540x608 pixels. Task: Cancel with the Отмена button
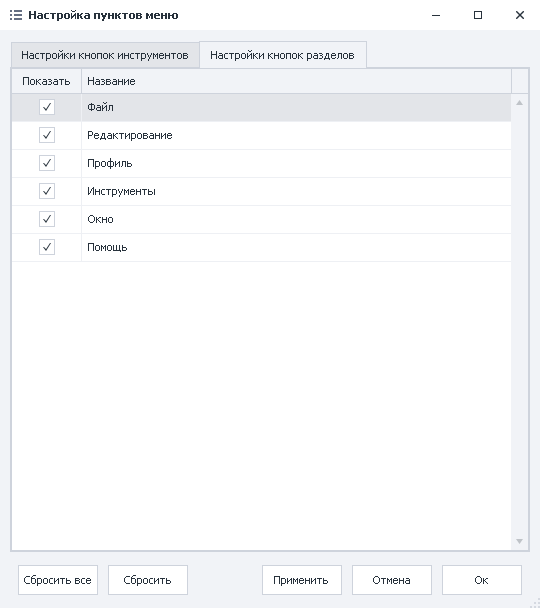coord(392,580)
